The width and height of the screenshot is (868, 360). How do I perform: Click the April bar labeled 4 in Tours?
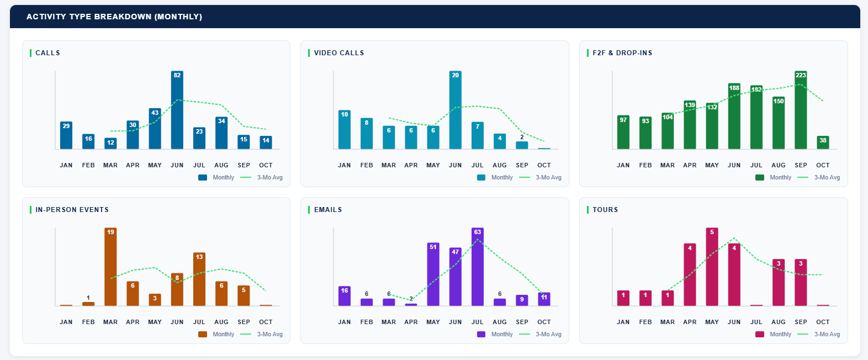[x=690, y=274]
